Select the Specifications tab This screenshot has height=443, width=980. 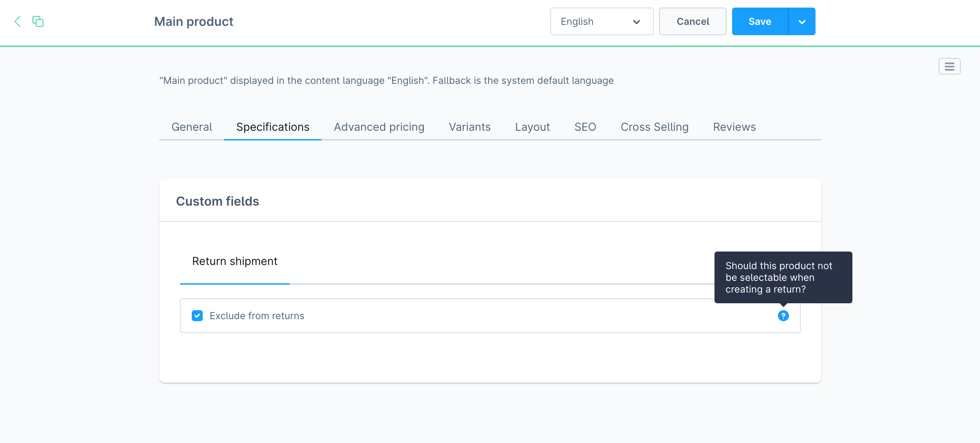point(272,126)
